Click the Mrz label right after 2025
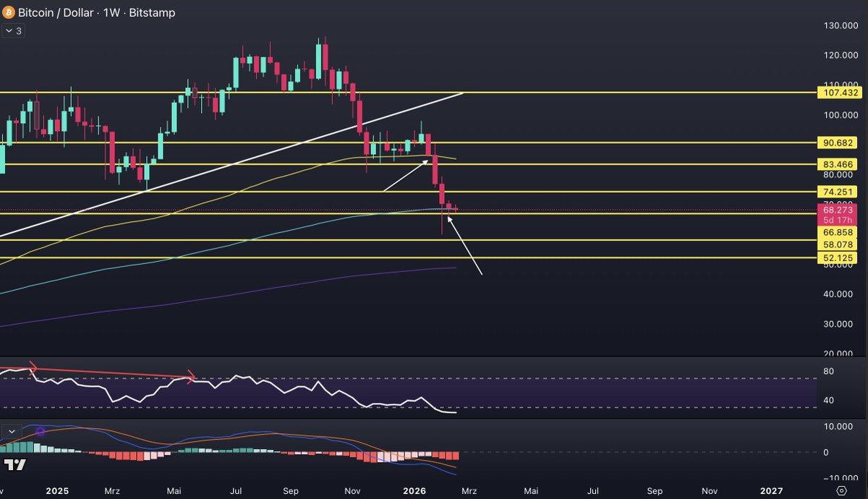The height and width of the screenshot is (499, 868). coord(111,490)
